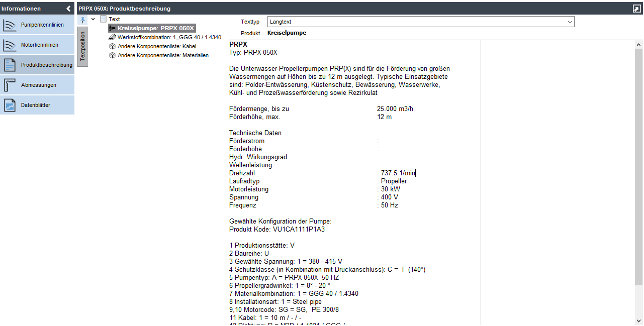Click the pin icon above Textposition

pyautogui.click(x=82, y=20)
